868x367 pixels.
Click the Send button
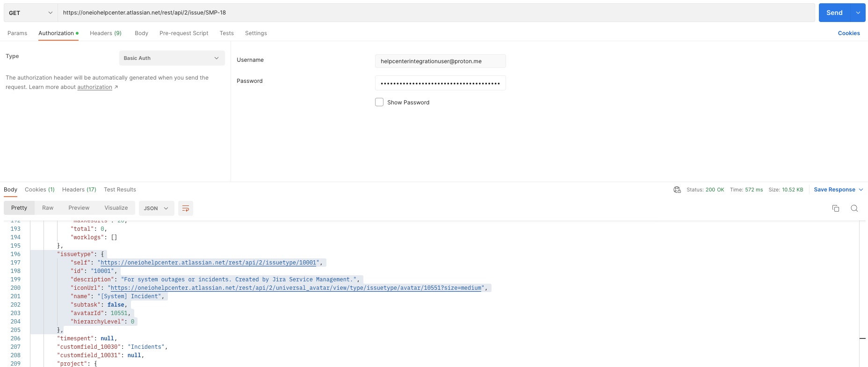point(834,13)
